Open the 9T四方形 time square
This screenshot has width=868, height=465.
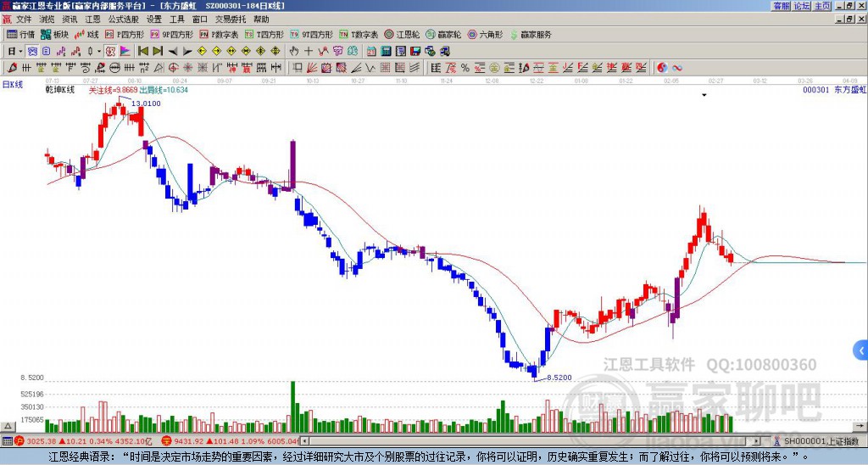click(311, 34)
